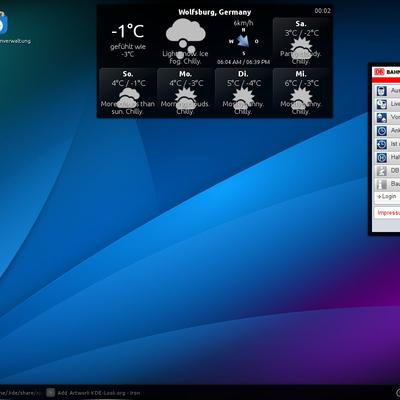
Task: Open the Impressum link in the Bahn widget
Action: (388, 213)
